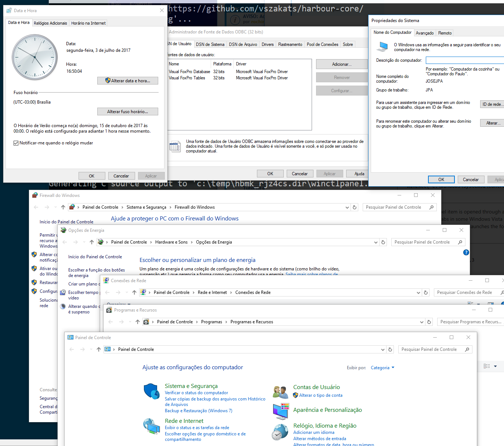The height and width of the screenshot is (446, 504).
Task: Open Verificar o status do computador link
Action: click(x=196, y=393)
